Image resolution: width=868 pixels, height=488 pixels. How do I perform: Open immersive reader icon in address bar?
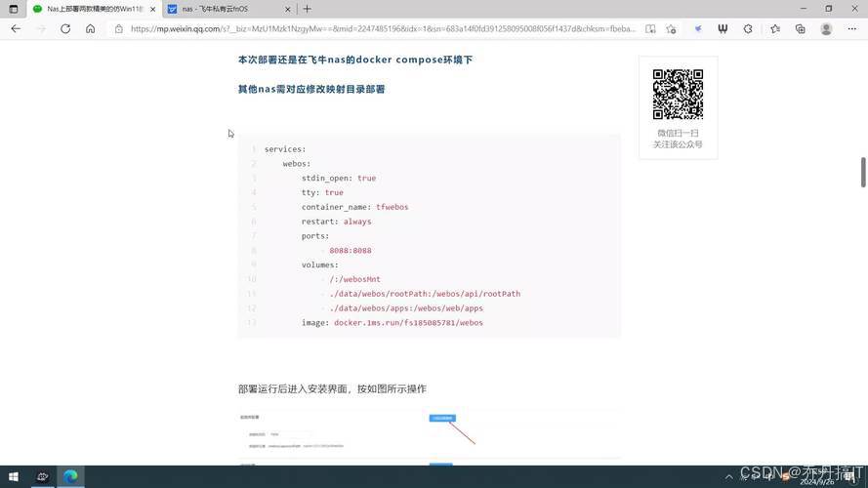650,28
